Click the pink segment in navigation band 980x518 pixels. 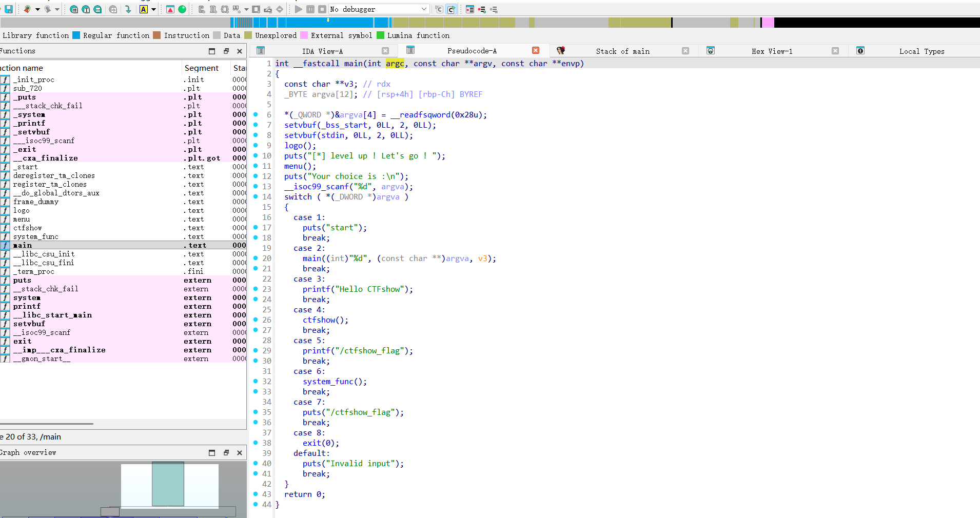[768, 22]
